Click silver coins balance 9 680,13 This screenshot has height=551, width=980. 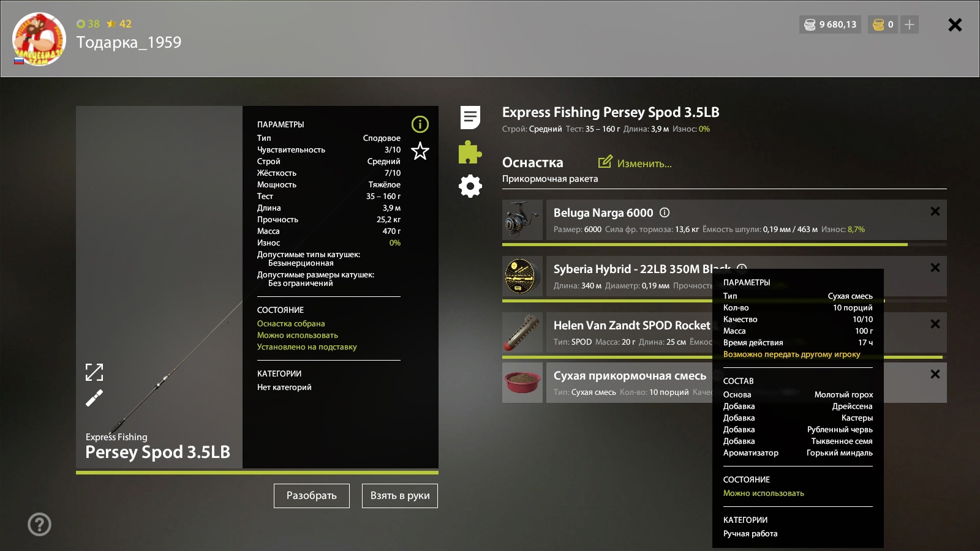[831, 24]
